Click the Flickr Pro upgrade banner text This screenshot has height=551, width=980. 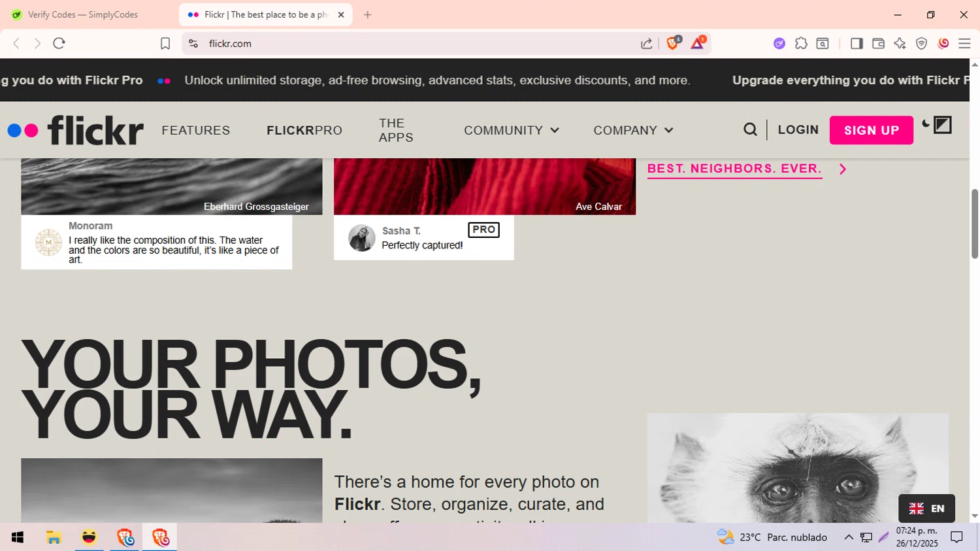point(437,80)
